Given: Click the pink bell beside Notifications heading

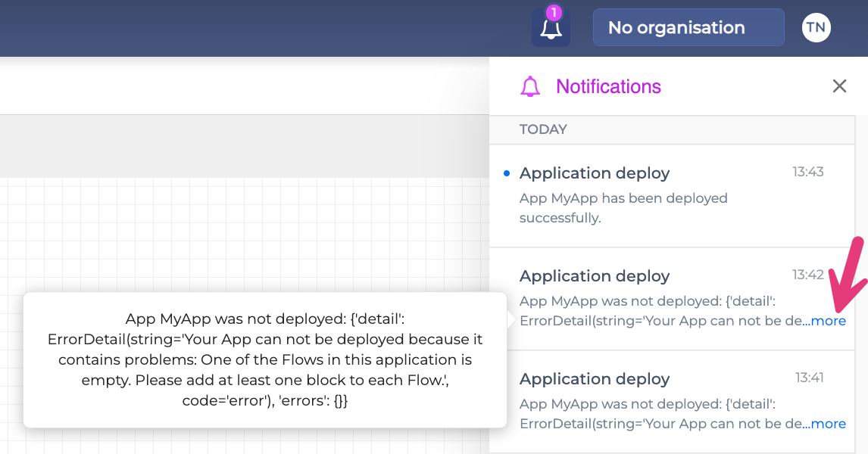Looking at the screenshot, I should coord(530,87).
